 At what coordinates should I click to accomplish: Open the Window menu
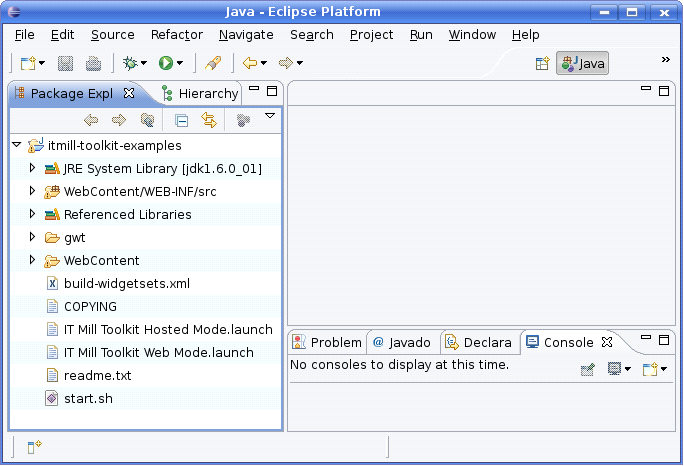click(x=472, y=35)
